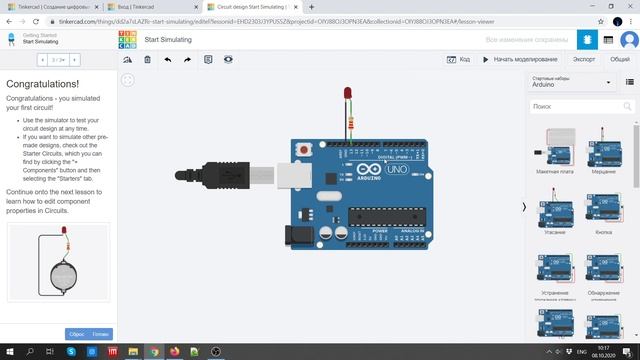Open the Arduino starters dropdown
Viewport: 640px width, 360px height.
pyautogui.click(x=571, y=82)
